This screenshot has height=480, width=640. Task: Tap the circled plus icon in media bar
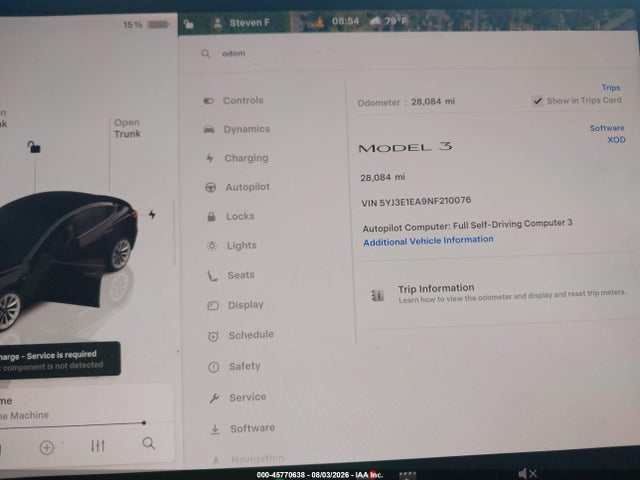click(x=47, y=447)
